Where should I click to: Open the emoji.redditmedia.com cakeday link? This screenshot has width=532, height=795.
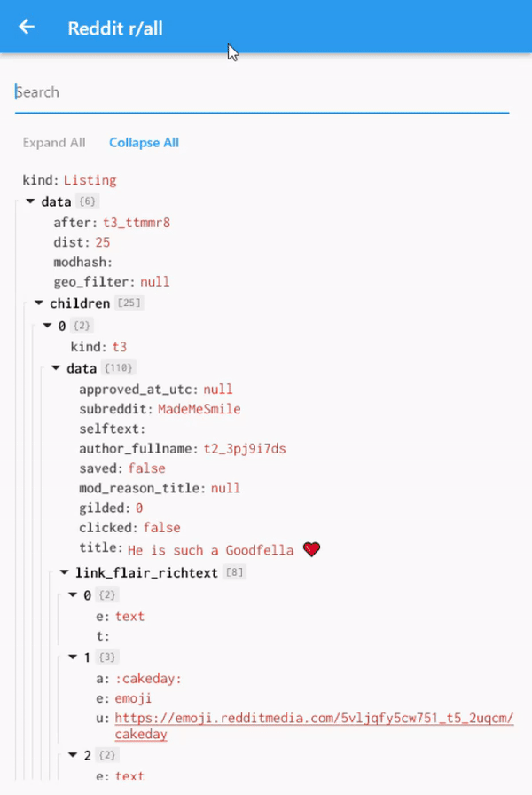click(314, 726)
